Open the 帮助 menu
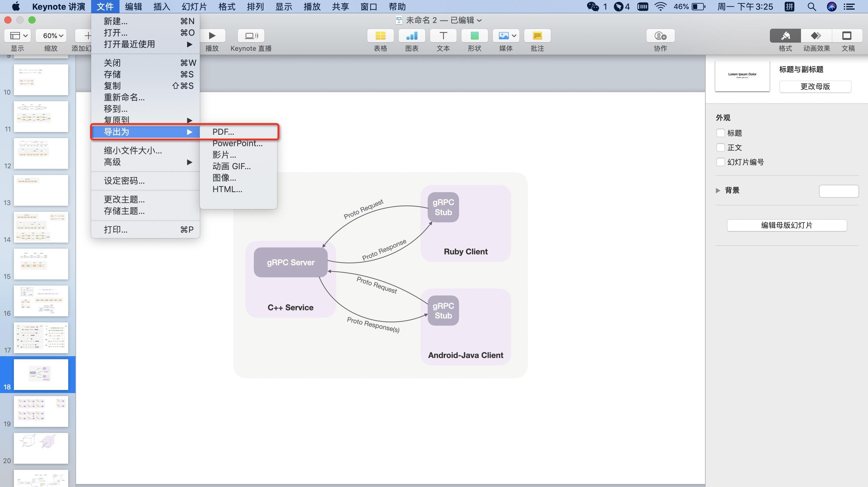The width and height of the screenshot is (868, 487). [397, 6]
